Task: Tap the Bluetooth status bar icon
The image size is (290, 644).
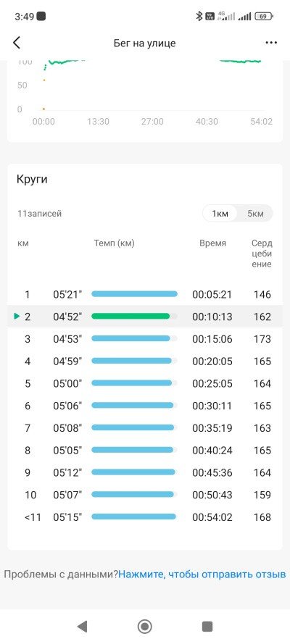Action: pos(199,17)
